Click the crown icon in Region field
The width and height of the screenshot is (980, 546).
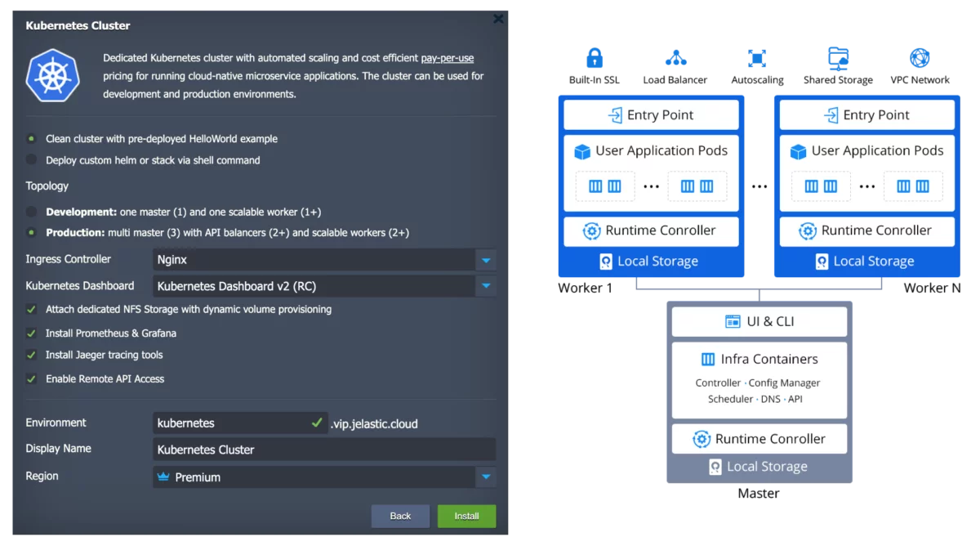click(164, 477)
